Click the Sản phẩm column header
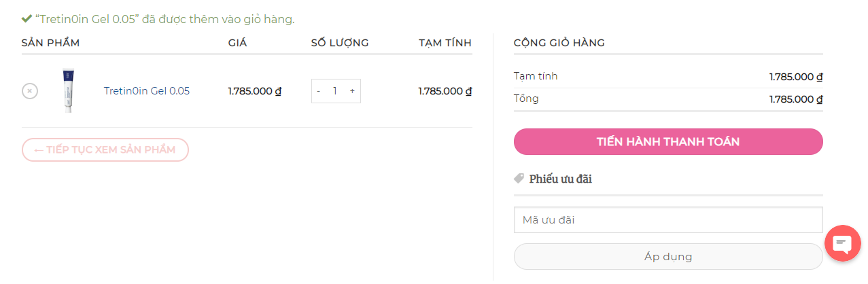This screenshot has height=284, width=868. [x=51, y=43]
